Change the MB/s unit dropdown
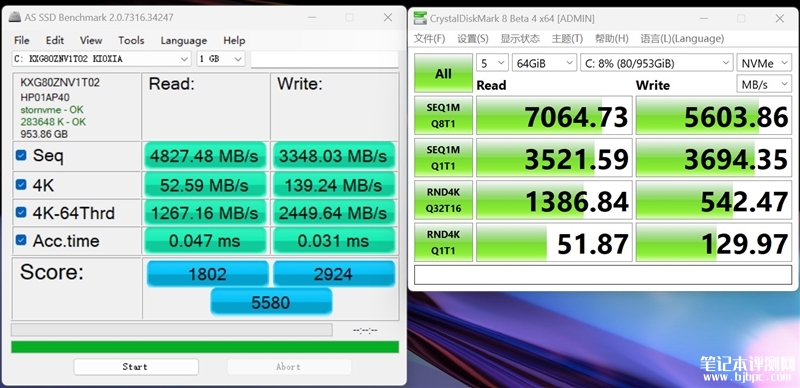This screenshot has width=800, height=388. pyautogui.click(x=764, y=84)
